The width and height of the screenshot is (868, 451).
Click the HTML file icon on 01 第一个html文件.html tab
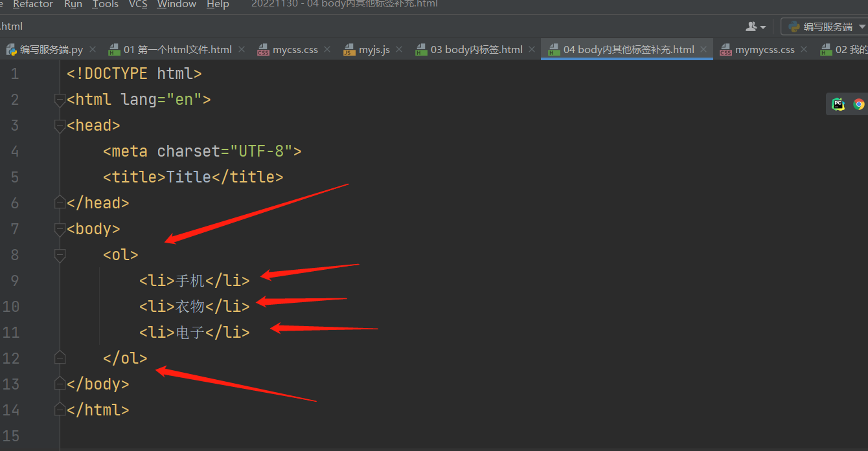tap(114, 49)
